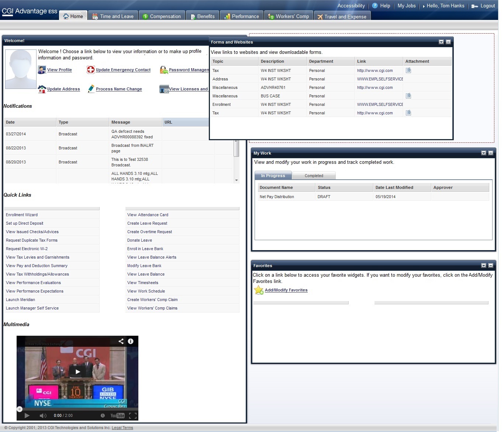Open the Compensation tab
This screenshot has width=504, height=432.
(162, 16)
